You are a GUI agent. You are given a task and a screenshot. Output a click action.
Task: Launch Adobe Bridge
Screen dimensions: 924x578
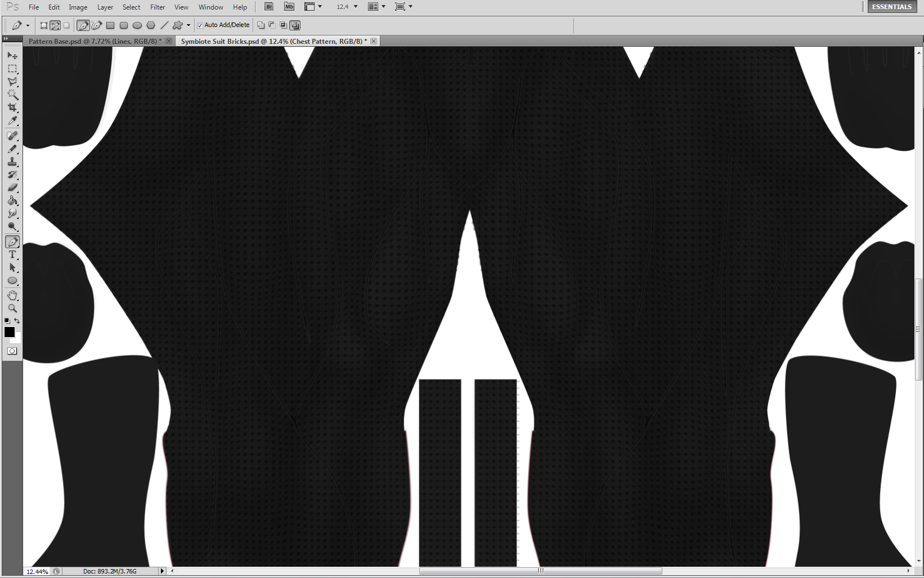click(x=269, y=7)
